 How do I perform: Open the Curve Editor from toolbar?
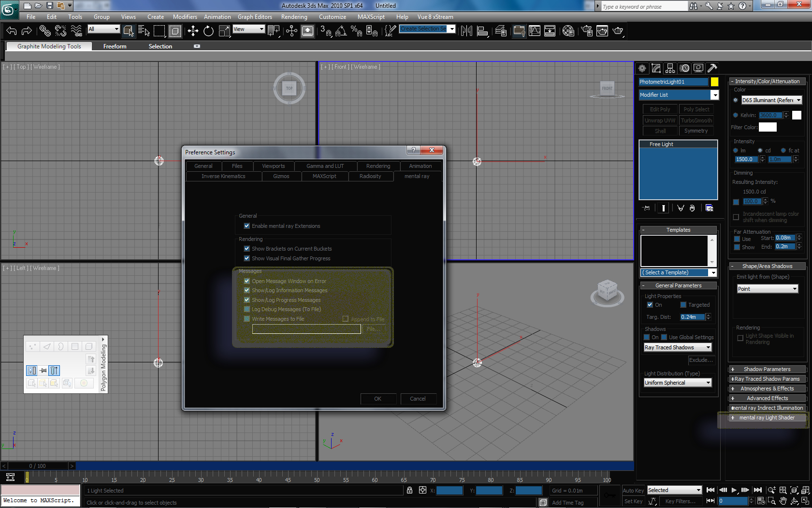pyautogui.click(x=535, y=31)
